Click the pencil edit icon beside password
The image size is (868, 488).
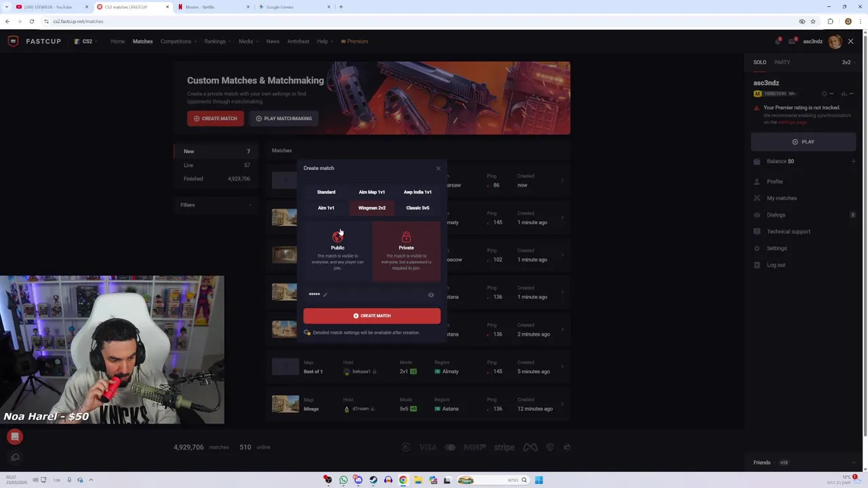click(325, 294)
